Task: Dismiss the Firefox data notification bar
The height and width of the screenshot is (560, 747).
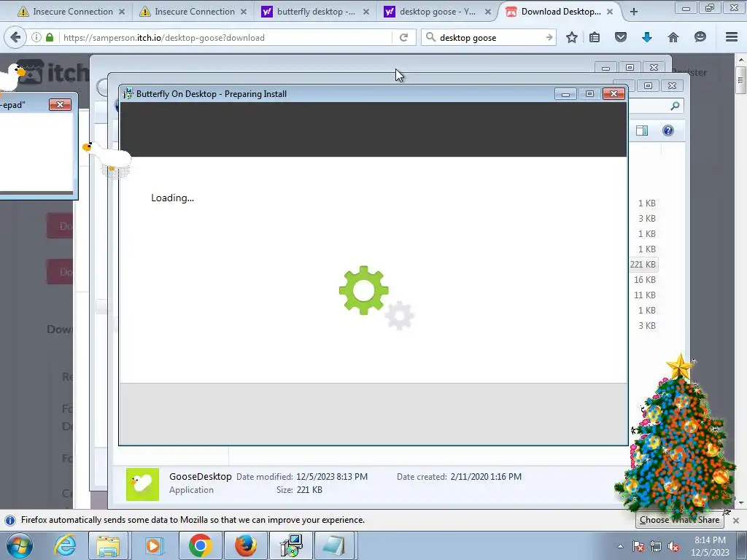Action: click(736, 521)
